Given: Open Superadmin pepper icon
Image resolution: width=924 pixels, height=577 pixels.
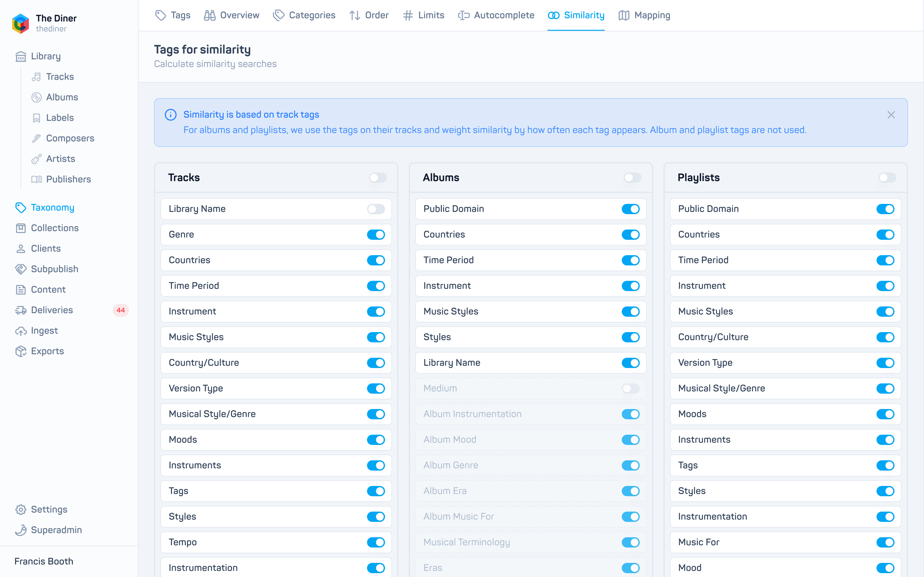Looking at the screenshot, I should (21, 530).
